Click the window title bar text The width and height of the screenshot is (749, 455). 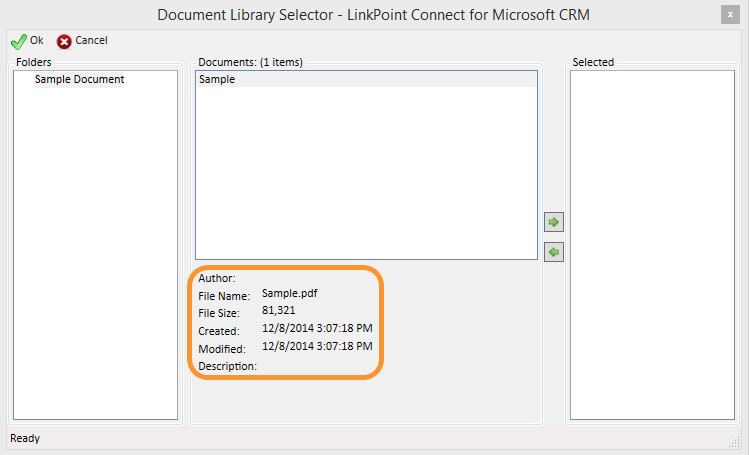(x=373, y=14)
